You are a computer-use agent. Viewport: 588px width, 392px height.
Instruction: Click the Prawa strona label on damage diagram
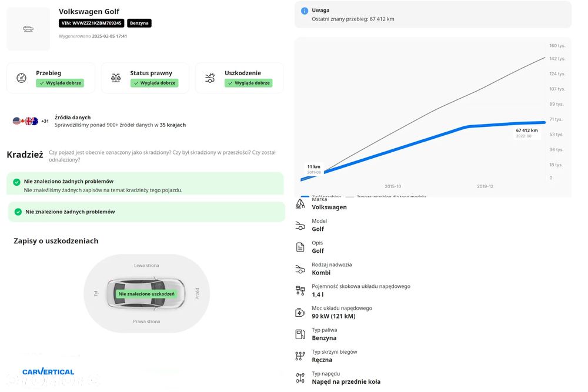pyautogui.click(x=146, y=321)
